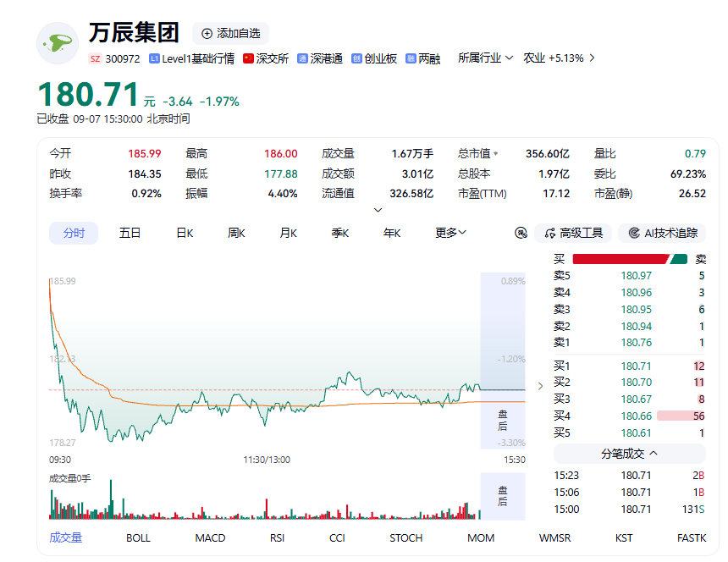Switch to the 日K tab

tap(185, 233)
